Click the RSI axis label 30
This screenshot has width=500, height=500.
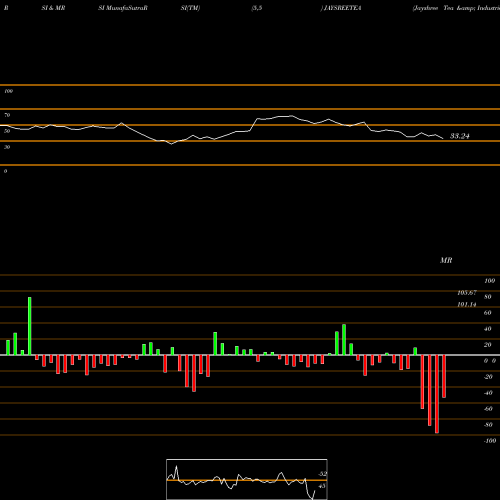coord(7,147)
